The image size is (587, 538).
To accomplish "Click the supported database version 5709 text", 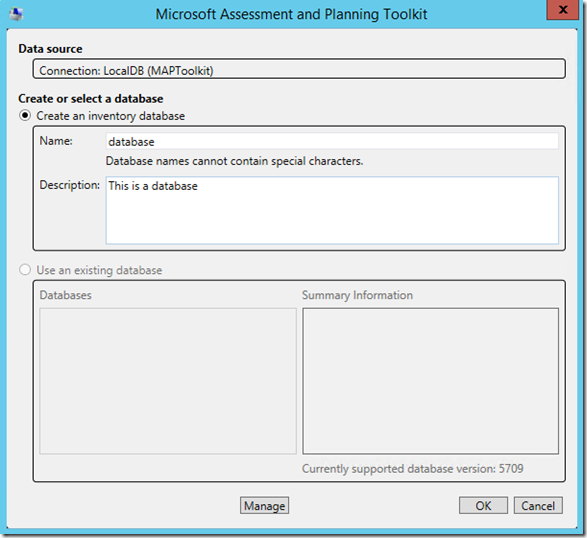I will 413,469.
